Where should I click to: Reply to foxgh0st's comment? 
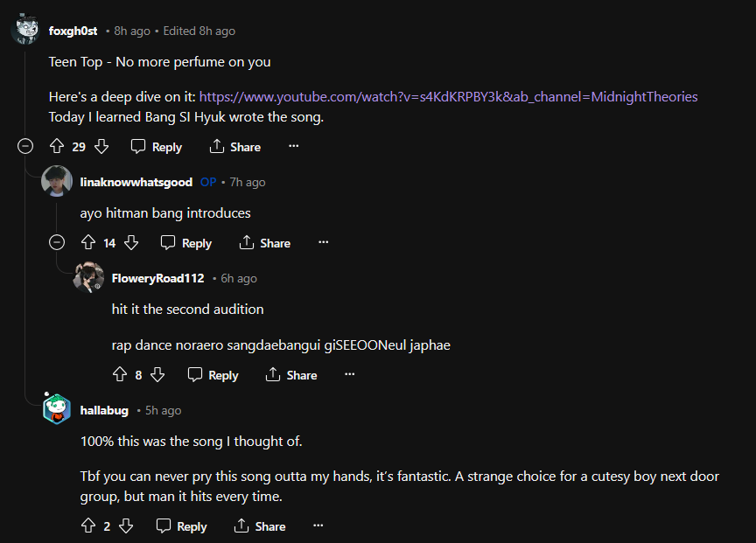tap(157, 147)
